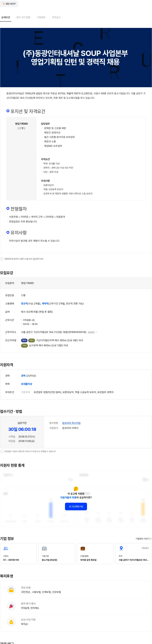This screenshot has height=644, width=152.
Task: Click the 중소기업 (비상장) text
Action: [x=49, y=560]
